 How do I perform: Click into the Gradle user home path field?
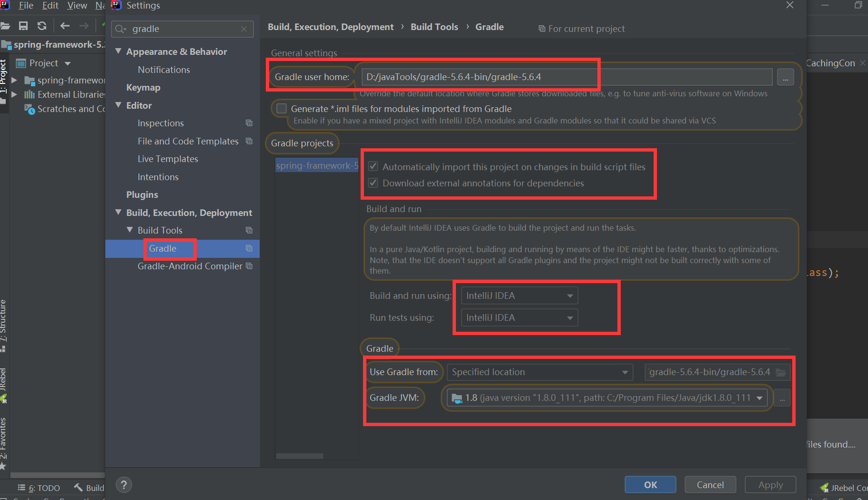(x=566, y=77)
